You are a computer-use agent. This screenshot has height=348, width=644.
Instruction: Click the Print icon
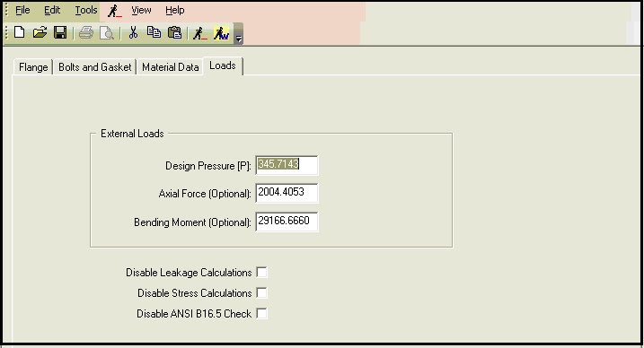point(86,32)
